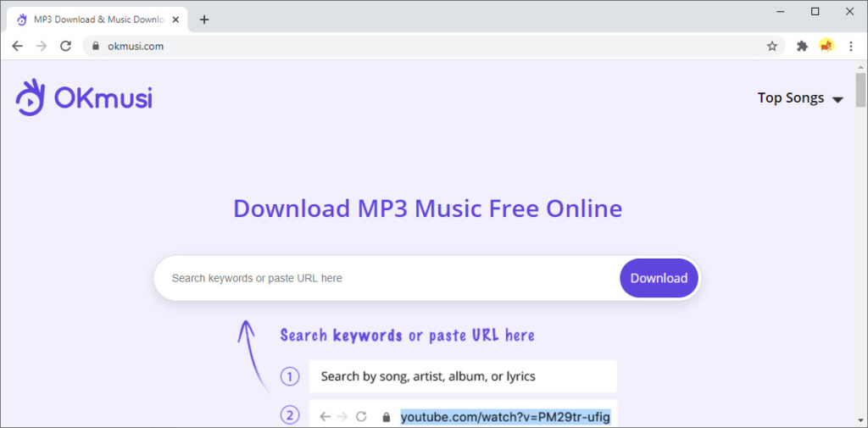Click "Search by song, artist, album, or lyrics"
Screen dimensions: 868x428
pyautogui.click(x=463, y=376)
